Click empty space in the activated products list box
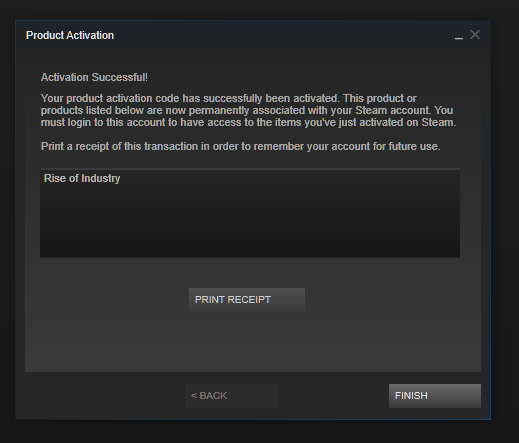The height and width of the screenshot is (443, 519). click(x=250, y=223)
